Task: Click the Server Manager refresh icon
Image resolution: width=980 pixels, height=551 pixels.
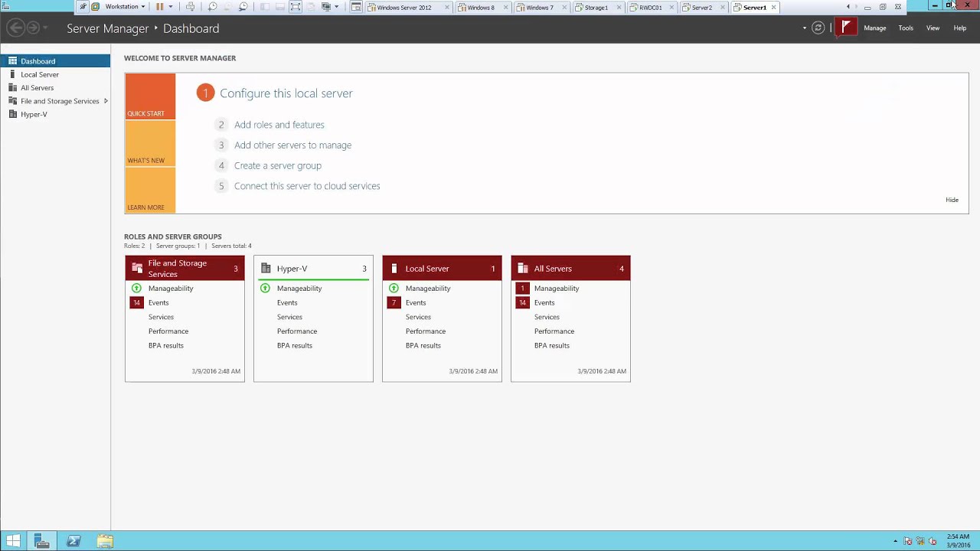Action: pos(818,28)
